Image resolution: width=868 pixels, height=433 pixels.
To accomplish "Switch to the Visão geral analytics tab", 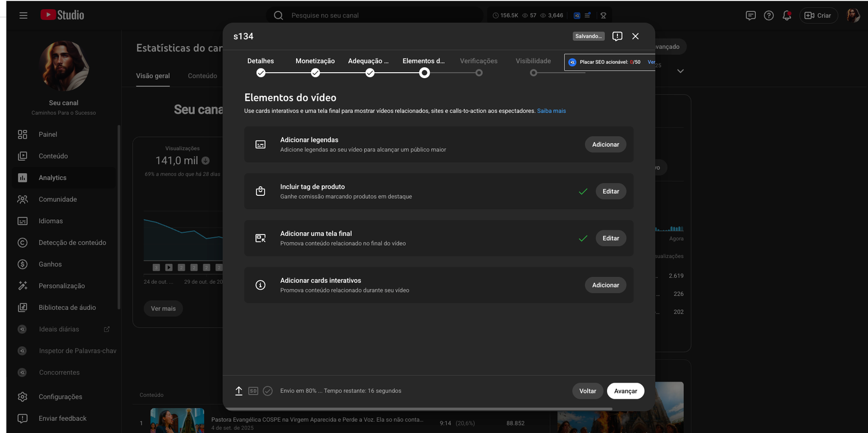I will pos(153,76).
